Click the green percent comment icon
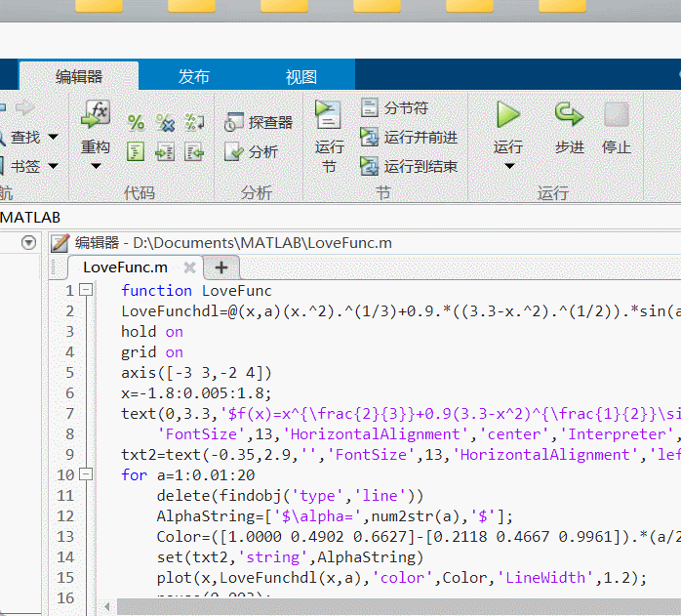Screen dimensions: 681x616 pyautogui.click(x=136, y=123)
